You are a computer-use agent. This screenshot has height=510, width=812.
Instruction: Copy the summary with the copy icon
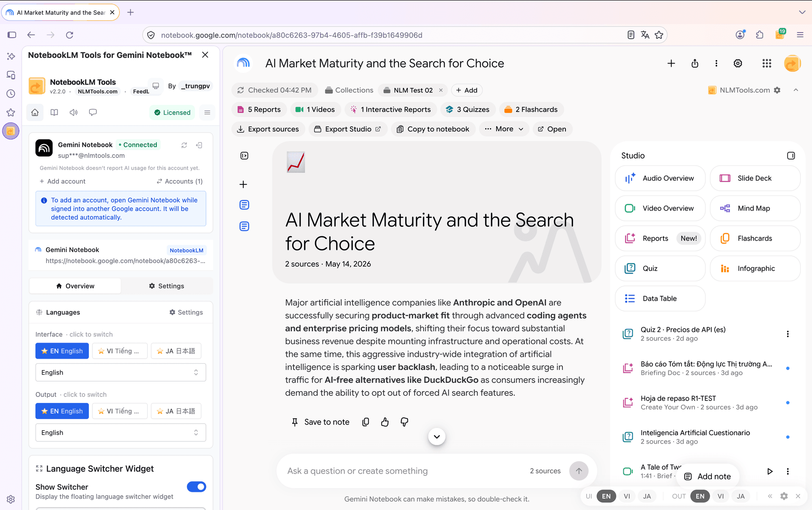(x=366, y=422)
